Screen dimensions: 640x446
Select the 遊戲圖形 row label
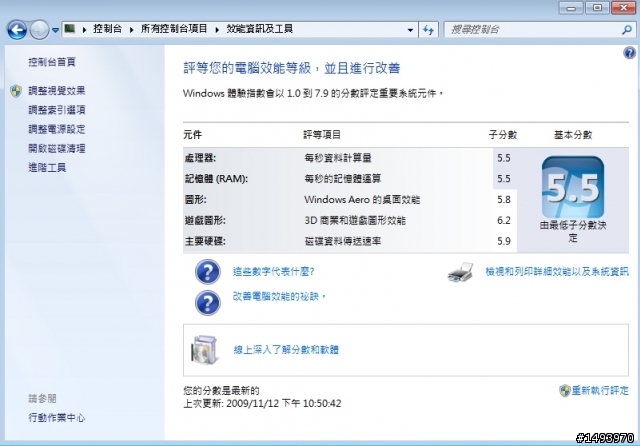205,220
